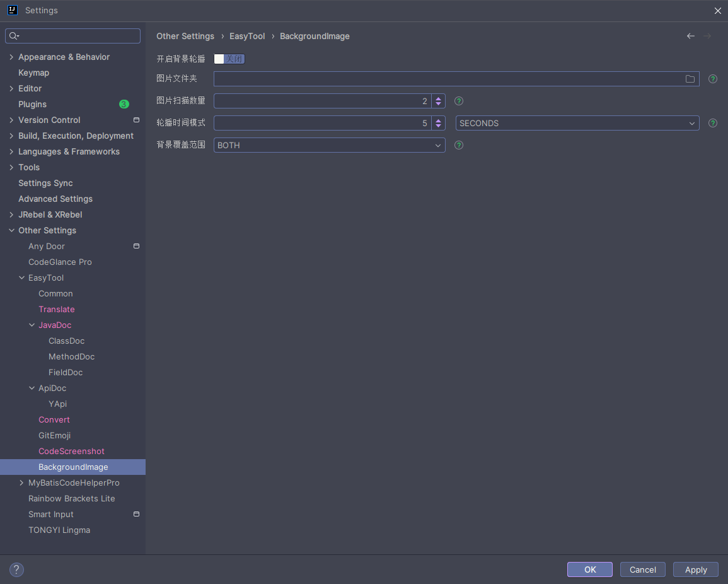The width and height of the screenshot is (728, 584).
Task: Click the OK button
Action: [x=589, y=569]
